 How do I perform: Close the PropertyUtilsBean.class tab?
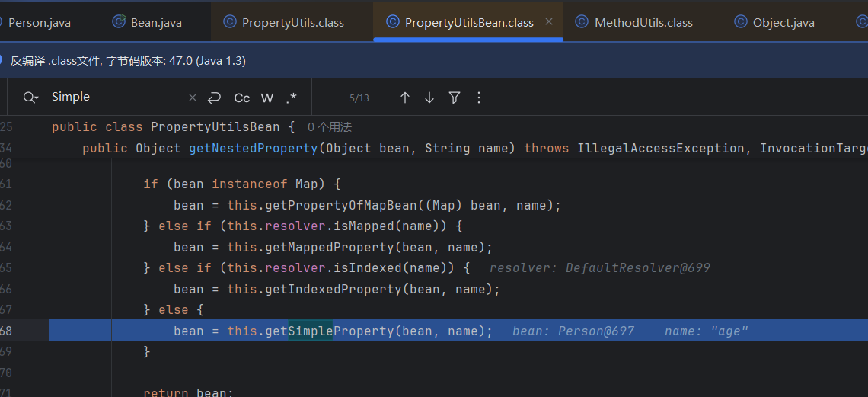tap(549, 21)
